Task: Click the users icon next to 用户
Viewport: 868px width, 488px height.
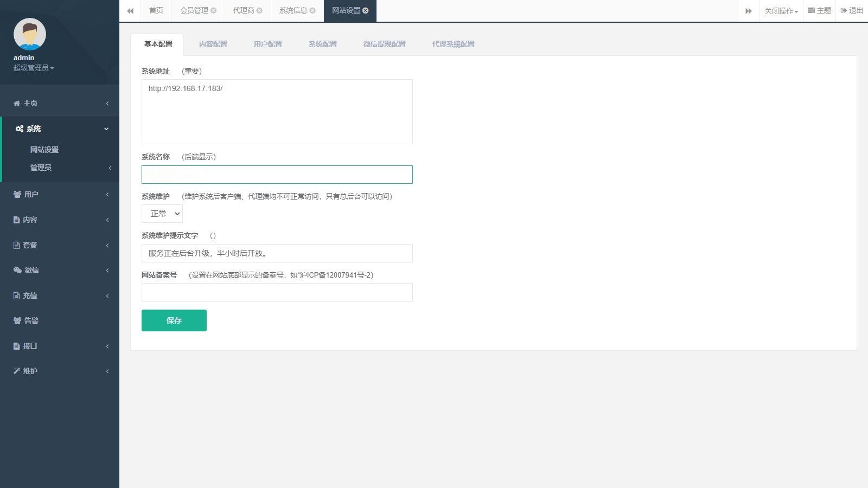Action: click(x=17, y=194)
